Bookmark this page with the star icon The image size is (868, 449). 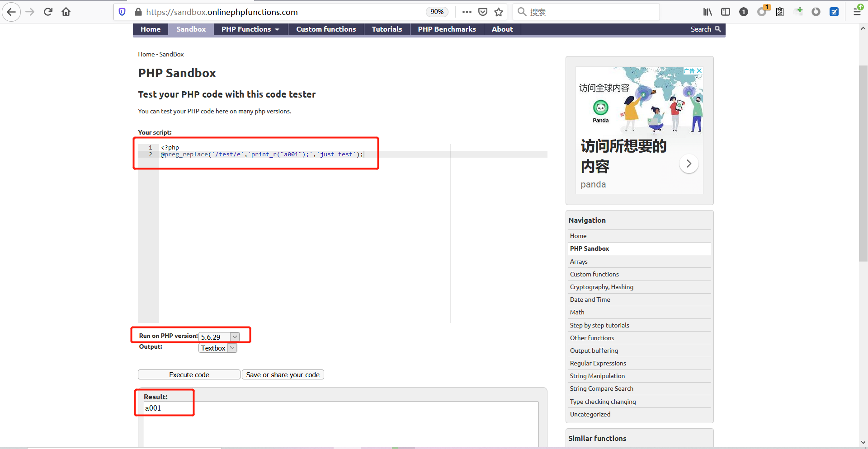click(499, 12)
